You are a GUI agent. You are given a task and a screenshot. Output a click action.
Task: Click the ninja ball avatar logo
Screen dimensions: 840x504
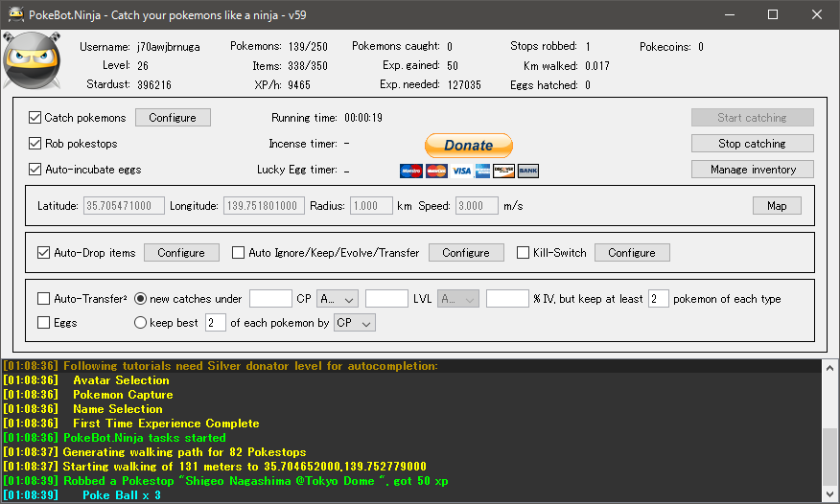[32, 60]
